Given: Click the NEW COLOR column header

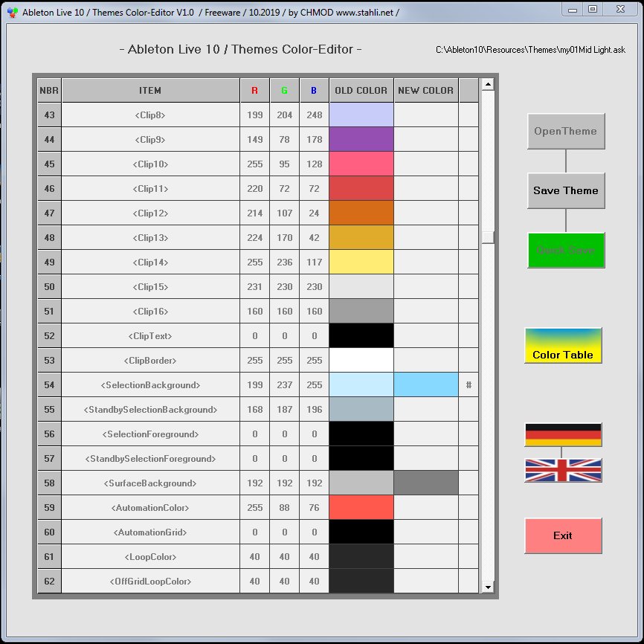Looking at the screenshot, I should tap(426, 91).
